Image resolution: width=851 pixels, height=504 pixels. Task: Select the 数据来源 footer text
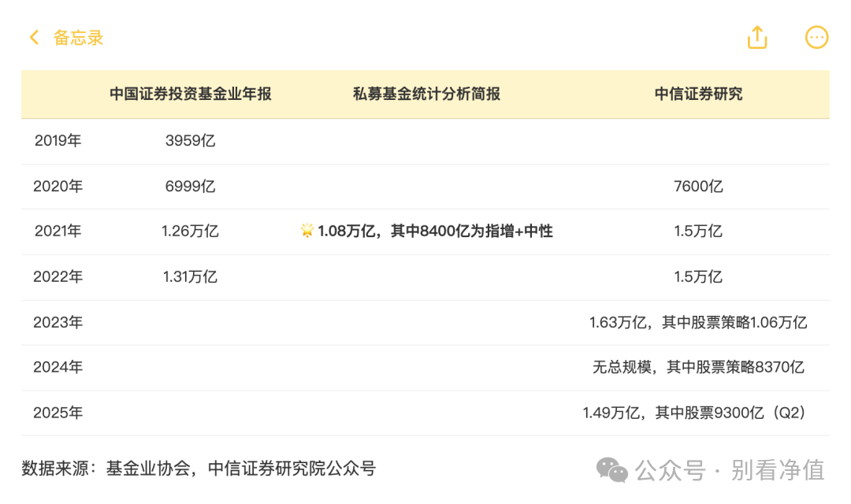pyautogui.click(x=199, y=469)
